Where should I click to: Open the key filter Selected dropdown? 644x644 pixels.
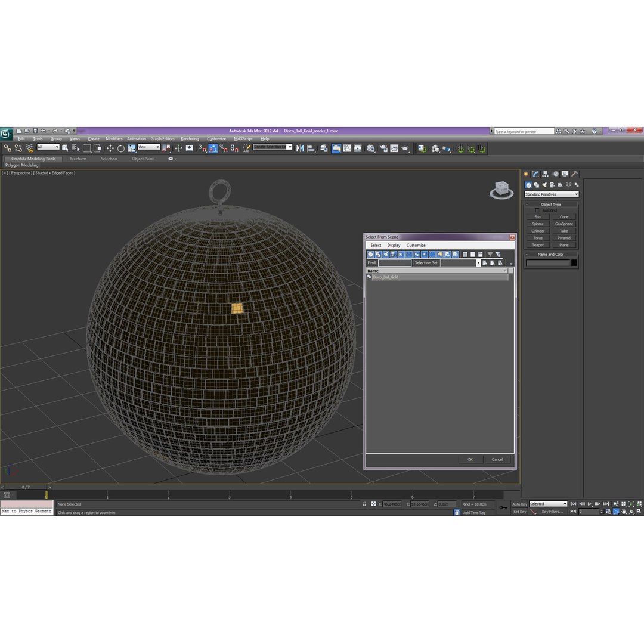548,504
